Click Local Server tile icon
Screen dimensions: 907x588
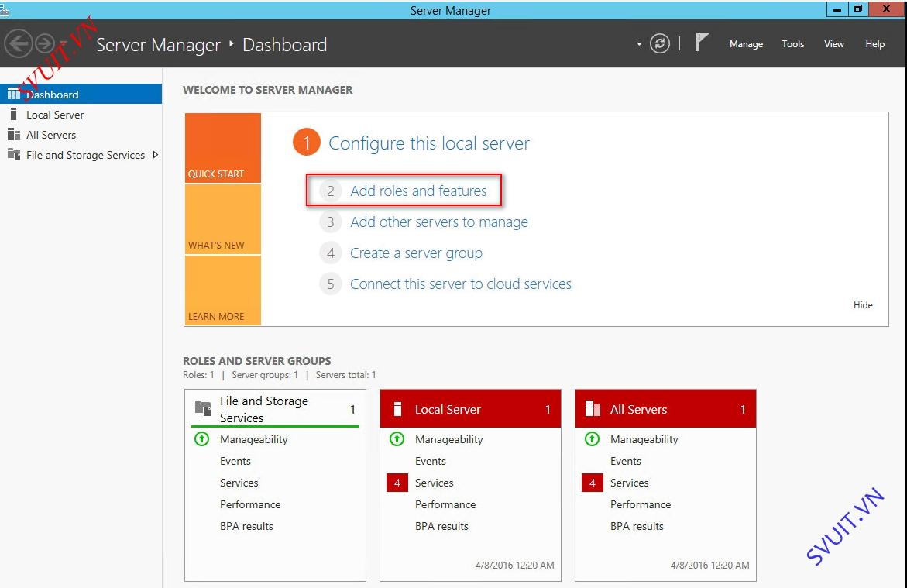[397, 409]
